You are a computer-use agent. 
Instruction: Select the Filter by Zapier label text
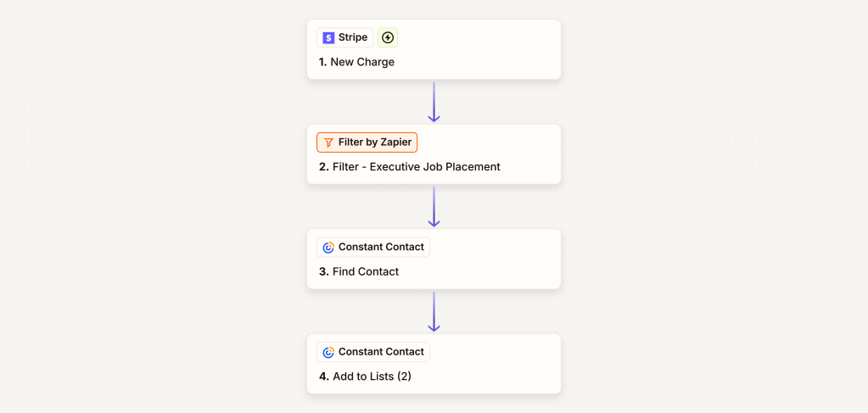coord(374,142)
